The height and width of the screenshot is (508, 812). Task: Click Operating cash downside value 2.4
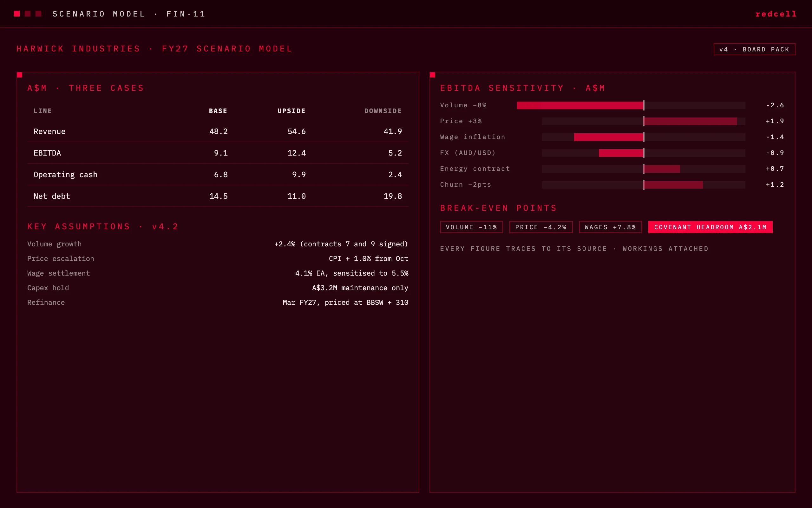click(x=395, y=175)
